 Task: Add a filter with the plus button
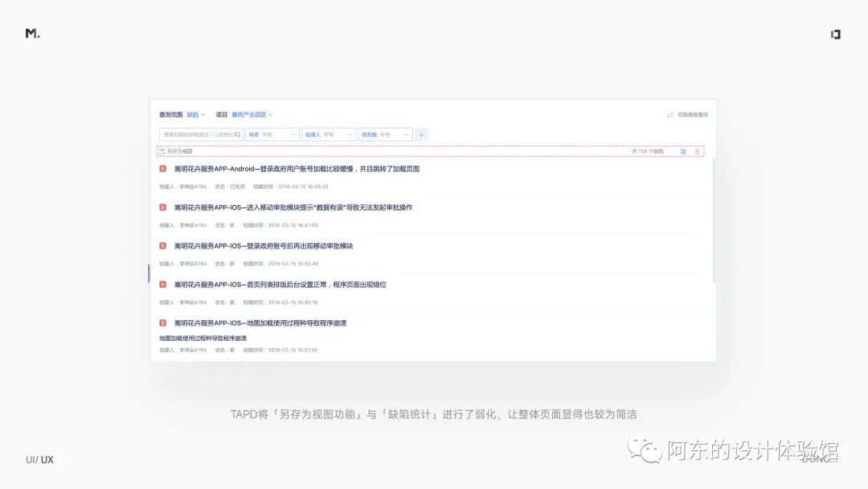point(421,134)
